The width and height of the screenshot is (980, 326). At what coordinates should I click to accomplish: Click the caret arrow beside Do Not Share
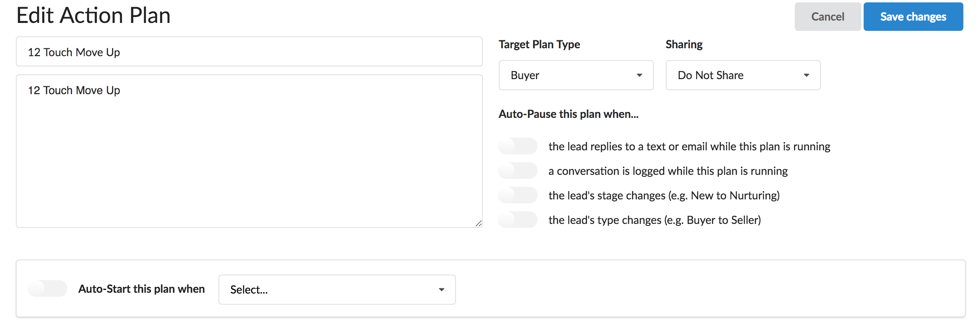(x=806, y=75)
